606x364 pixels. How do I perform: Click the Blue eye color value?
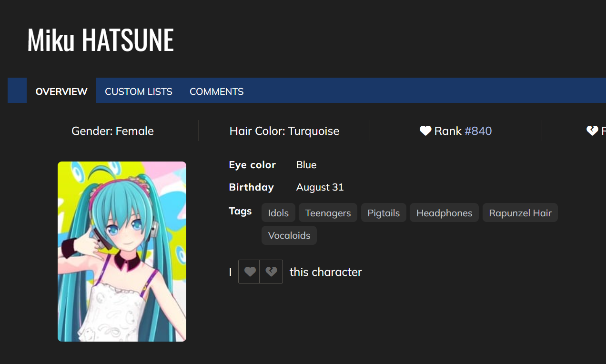[306, 165]
